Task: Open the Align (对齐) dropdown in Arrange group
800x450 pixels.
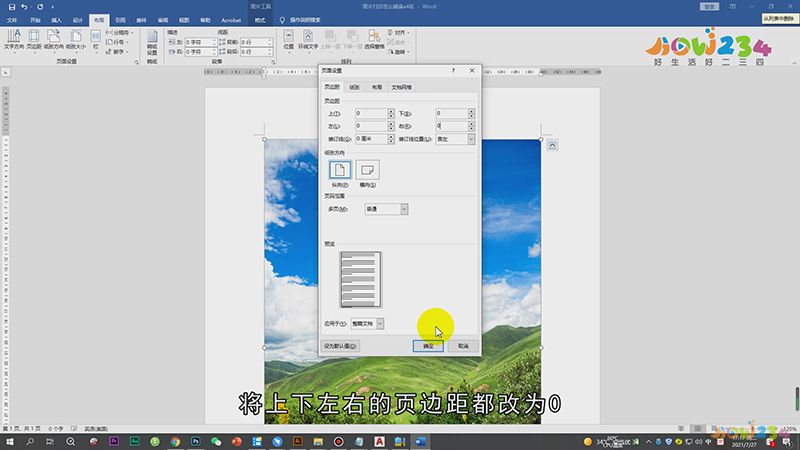Action: [x=398, y=32]
